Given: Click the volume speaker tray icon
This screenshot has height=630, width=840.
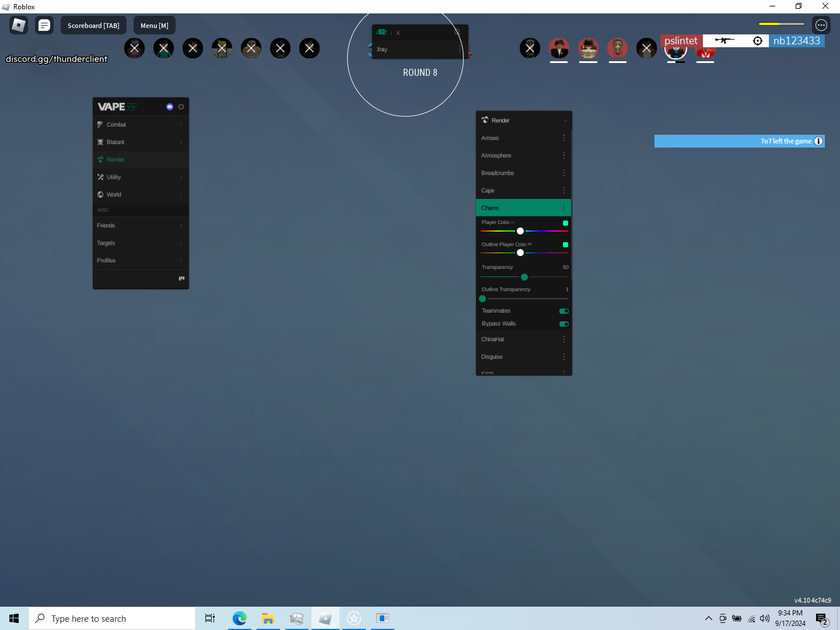Looking at the screenshot, I should click(x=765, y=618).
